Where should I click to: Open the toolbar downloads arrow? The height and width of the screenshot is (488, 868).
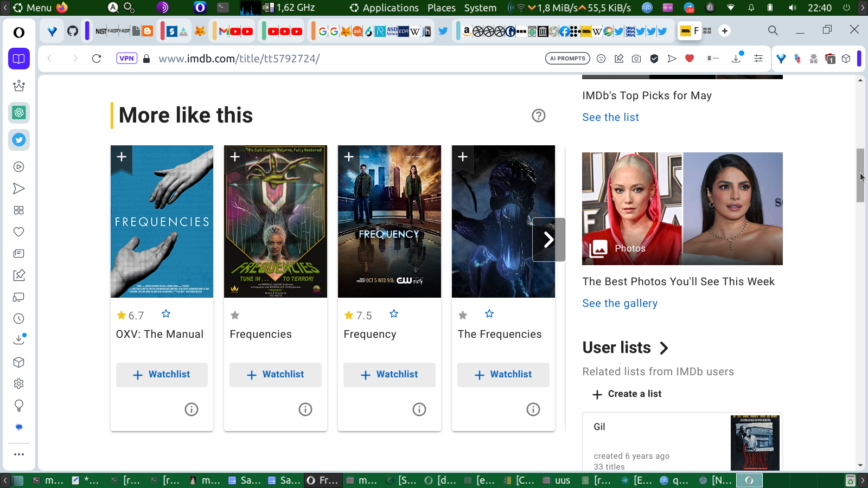737,57
